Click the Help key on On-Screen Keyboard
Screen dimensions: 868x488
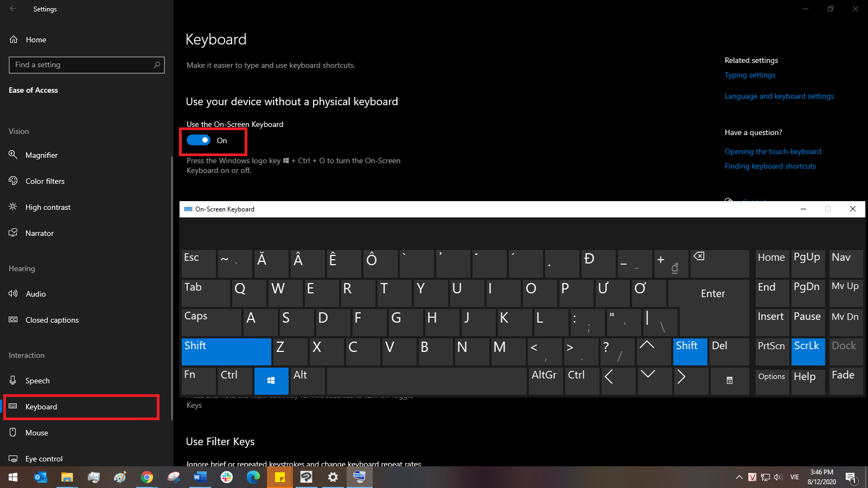pos(808,381)
